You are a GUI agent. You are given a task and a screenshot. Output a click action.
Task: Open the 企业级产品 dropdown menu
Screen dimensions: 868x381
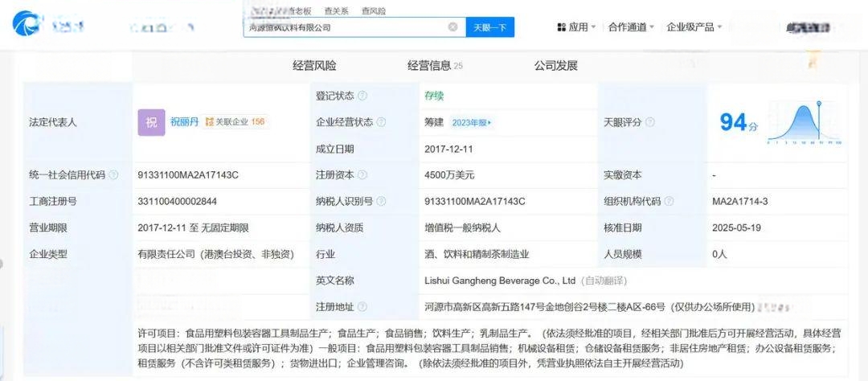(x=694, y=27)
